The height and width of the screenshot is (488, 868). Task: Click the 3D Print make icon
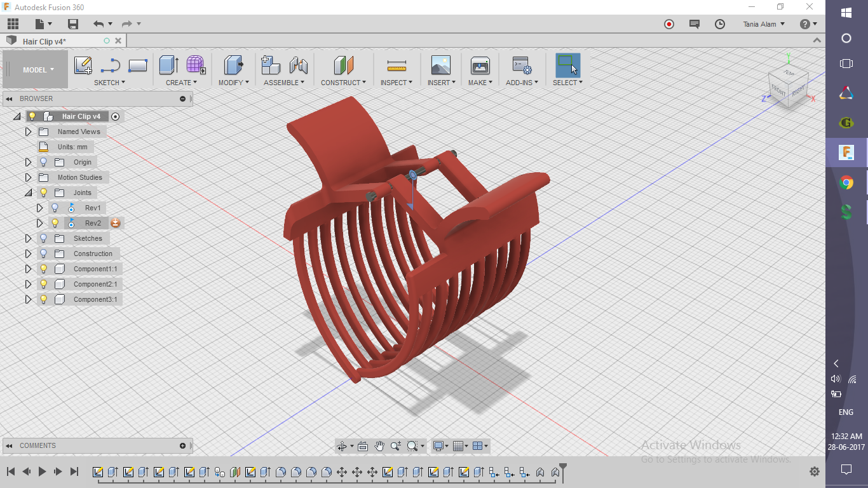coord(480,65)
